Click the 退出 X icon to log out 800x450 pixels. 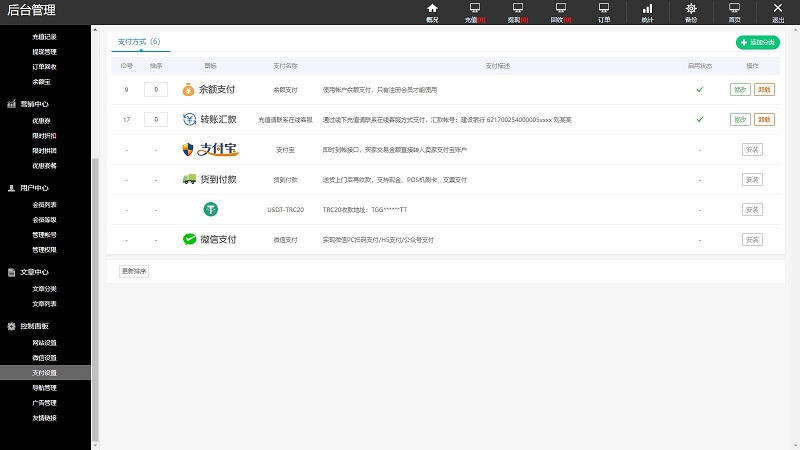point(778,8)
